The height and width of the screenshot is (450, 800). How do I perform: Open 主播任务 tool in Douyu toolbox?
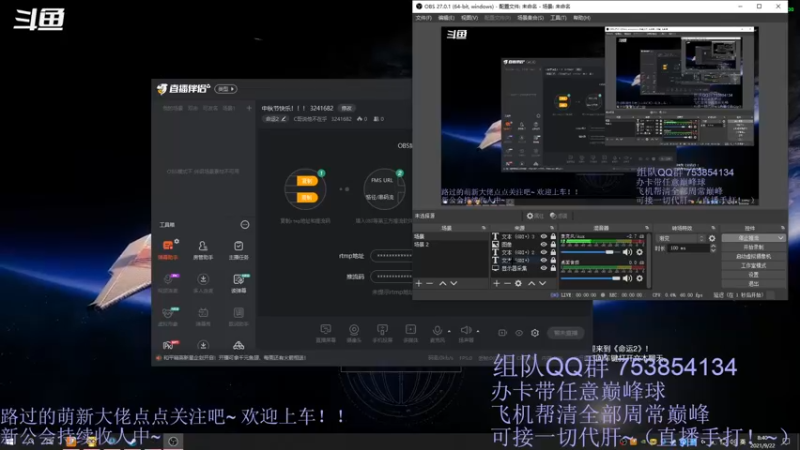238,249
